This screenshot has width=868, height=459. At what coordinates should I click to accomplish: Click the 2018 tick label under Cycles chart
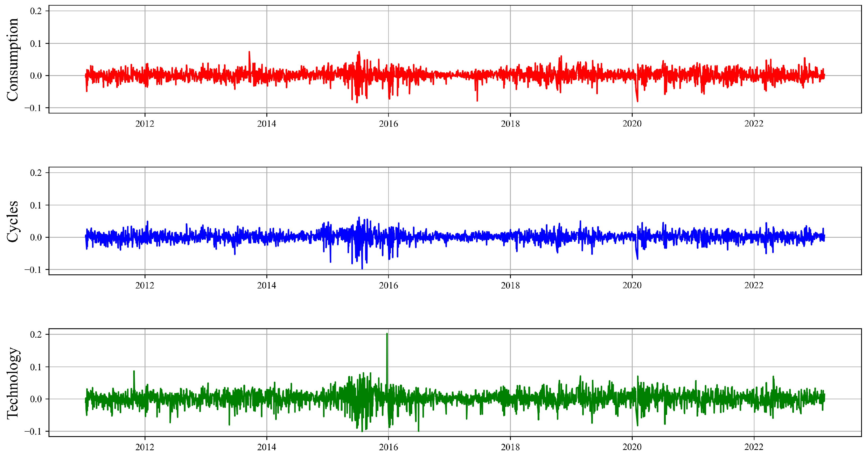pos(510,286)
